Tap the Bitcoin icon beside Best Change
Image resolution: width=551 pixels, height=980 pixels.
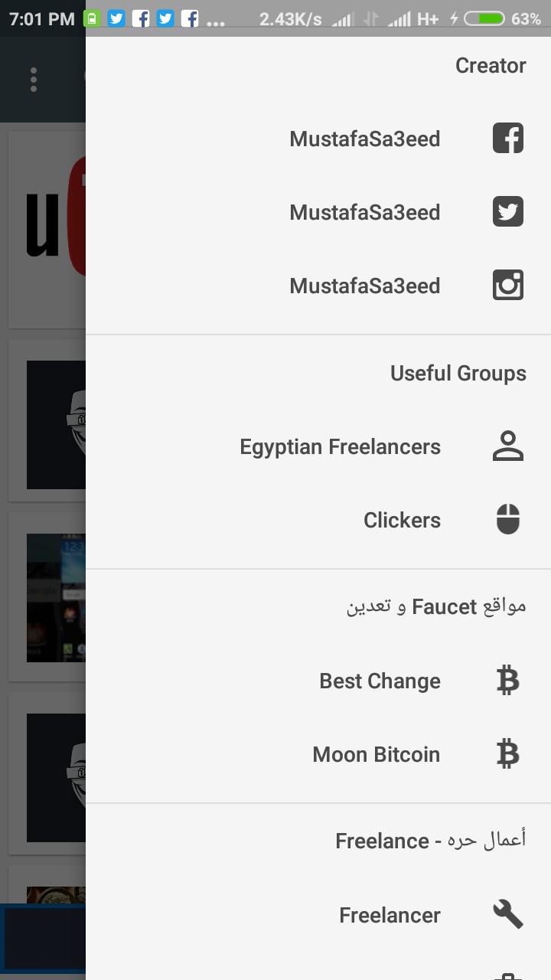[508, 681]
